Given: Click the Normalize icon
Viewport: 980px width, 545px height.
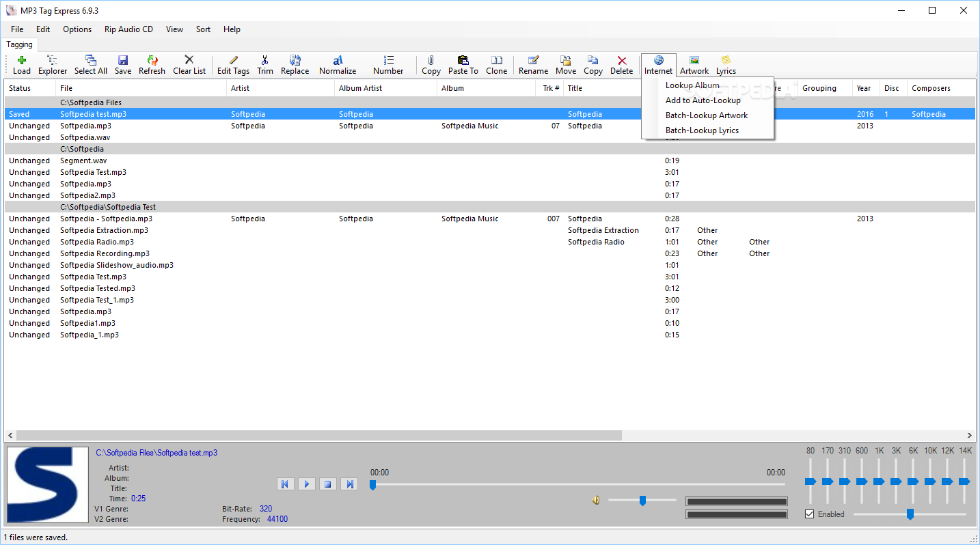Looking at the screenshot, I should pyautogui.click(x=338, y=65).
